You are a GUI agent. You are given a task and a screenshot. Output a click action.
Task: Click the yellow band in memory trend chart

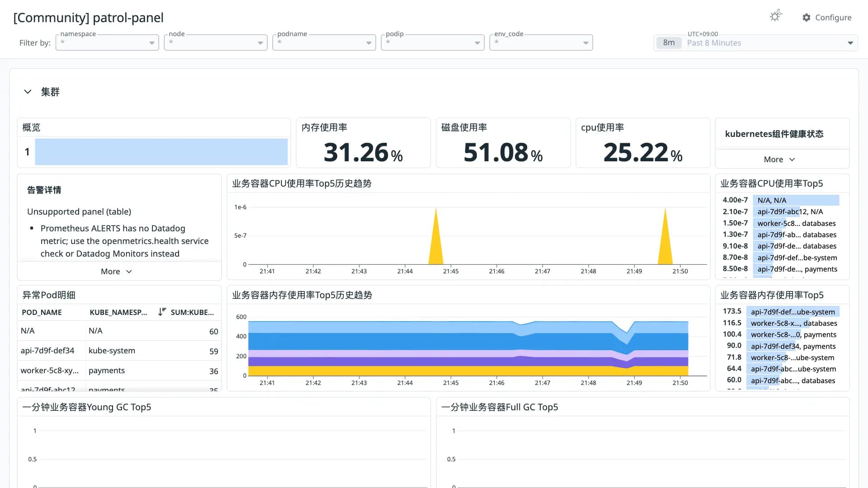point(468,371)
